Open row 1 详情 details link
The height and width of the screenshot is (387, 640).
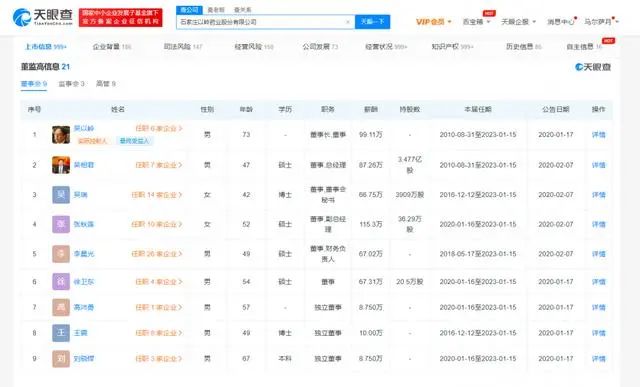pos(598,135)
